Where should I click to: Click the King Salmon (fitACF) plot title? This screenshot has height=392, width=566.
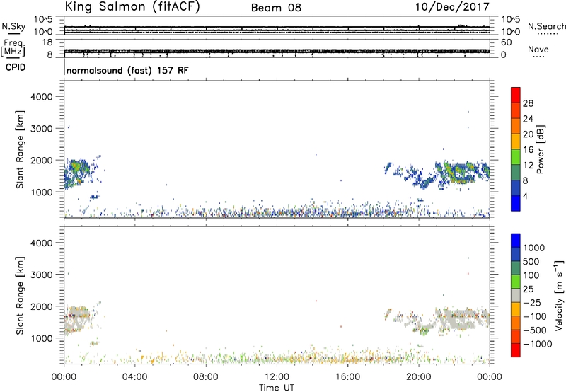point(132,6)
